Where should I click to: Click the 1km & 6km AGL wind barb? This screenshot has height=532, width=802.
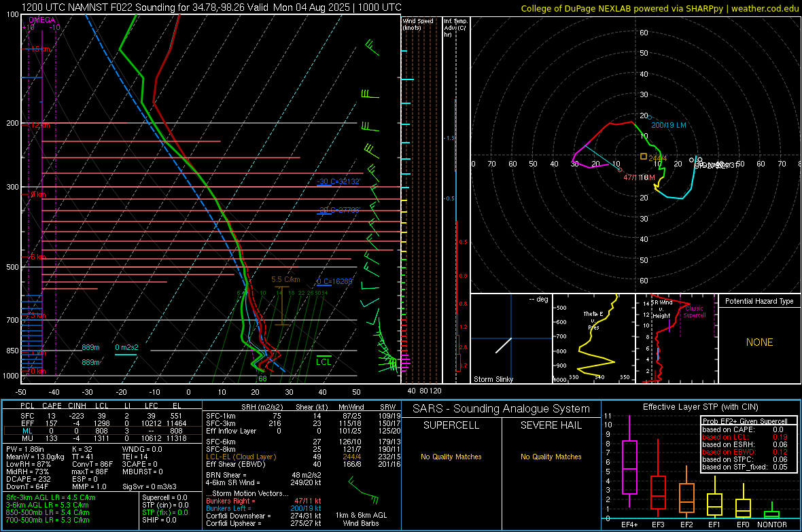(364, 490)
